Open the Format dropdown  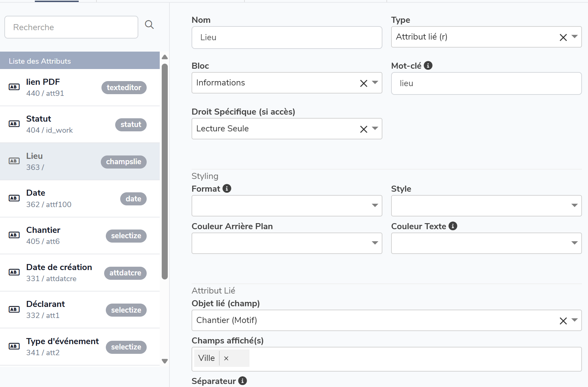point(375,205)
